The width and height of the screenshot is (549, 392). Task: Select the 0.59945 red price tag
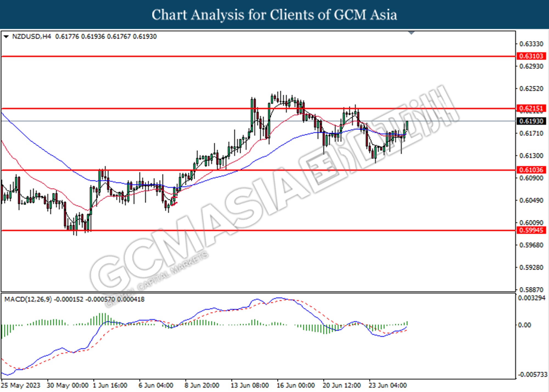[531, 230]
